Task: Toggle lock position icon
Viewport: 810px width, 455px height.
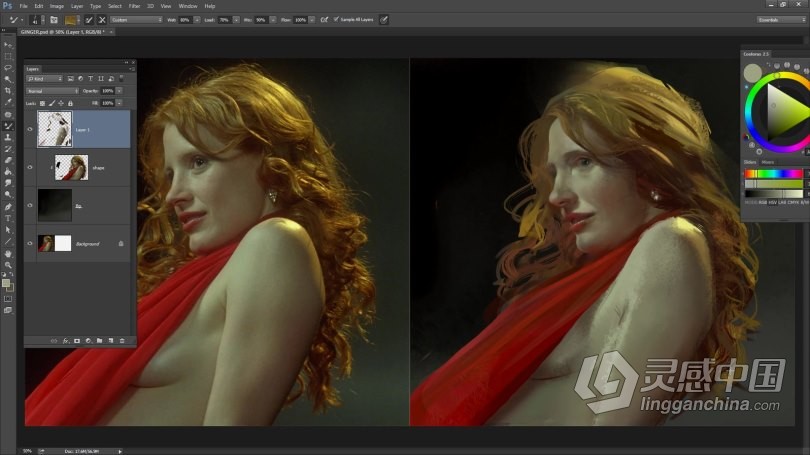Action: point(61,103)
